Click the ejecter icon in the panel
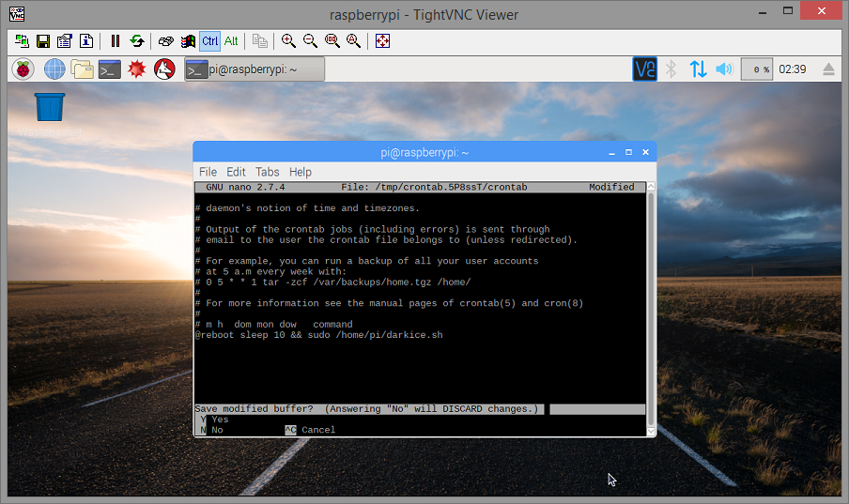The image size is (849, 504). (x=828, y=69)
